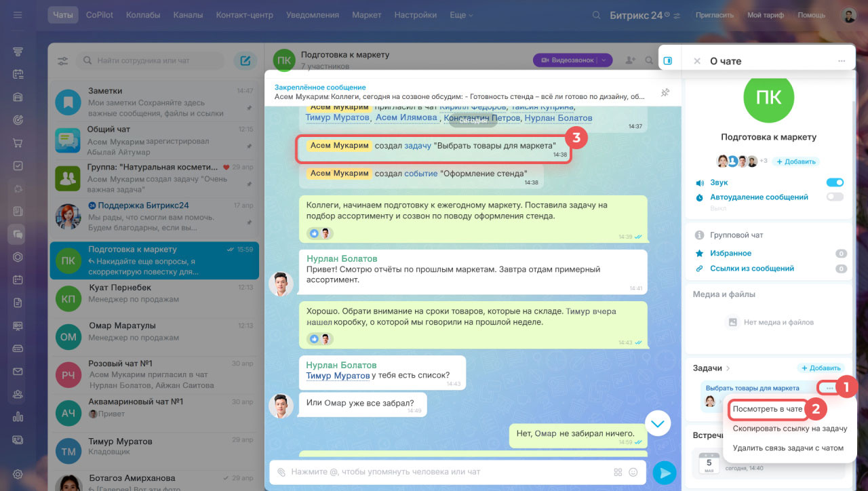The width and height of the screenshot is (868, 491).
Task: Toggle the chat info sidebar panel icon
Action: click(x=667, y=61)
